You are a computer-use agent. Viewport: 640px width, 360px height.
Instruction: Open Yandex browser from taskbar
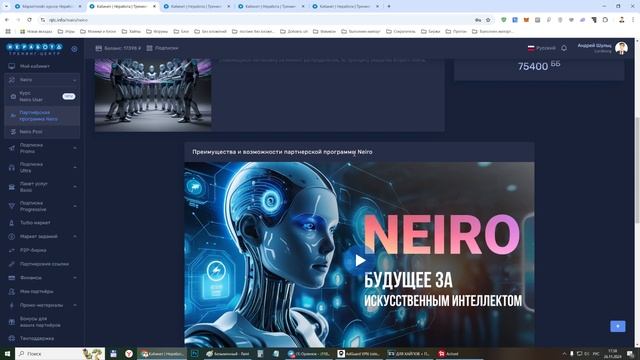pos(129,353)
